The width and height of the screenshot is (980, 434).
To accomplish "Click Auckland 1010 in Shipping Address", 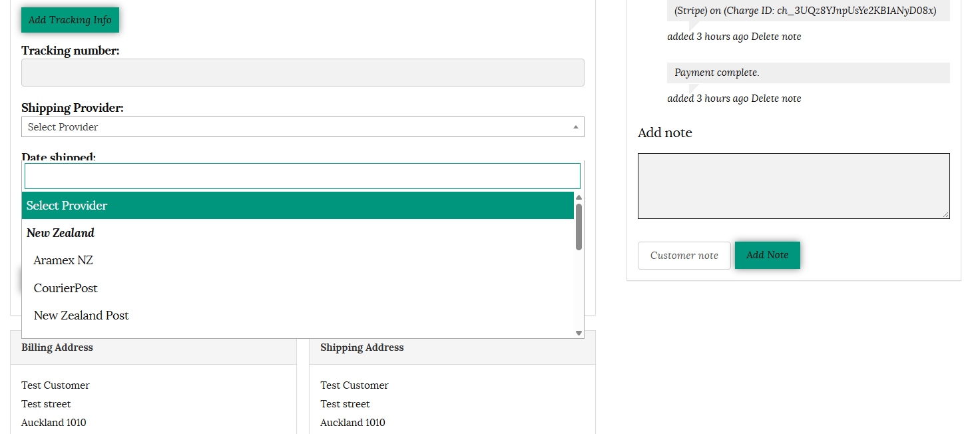I will (x=352, y=423).
